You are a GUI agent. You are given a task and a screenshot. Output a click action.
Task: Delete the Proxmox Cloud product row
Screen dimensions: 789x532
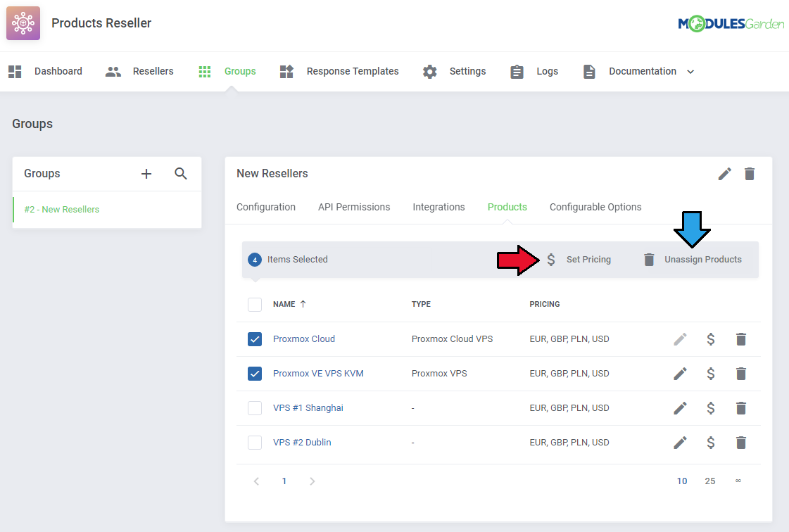(741, 339)
